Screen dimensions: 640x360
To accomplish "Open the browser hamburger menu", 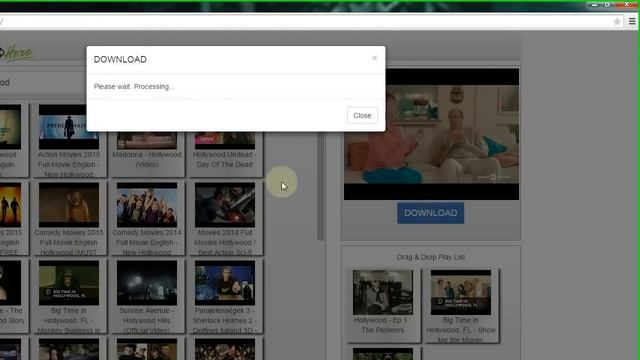I will pos(632,21).
